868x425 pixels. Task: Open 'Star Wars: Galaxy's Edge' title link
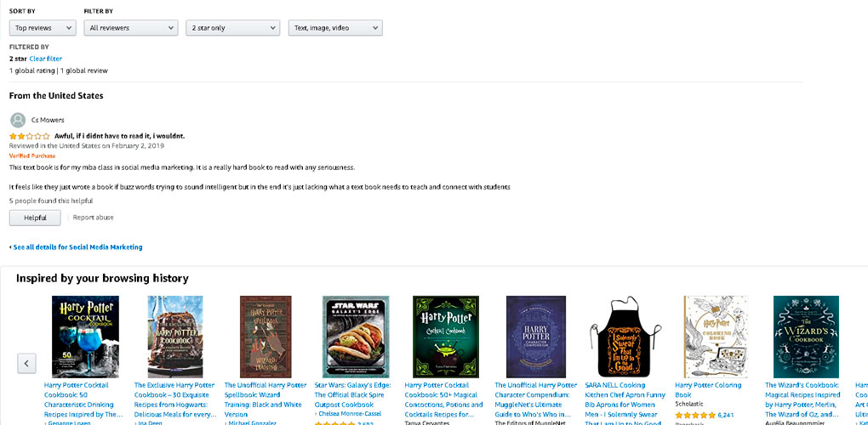point(353,394)
